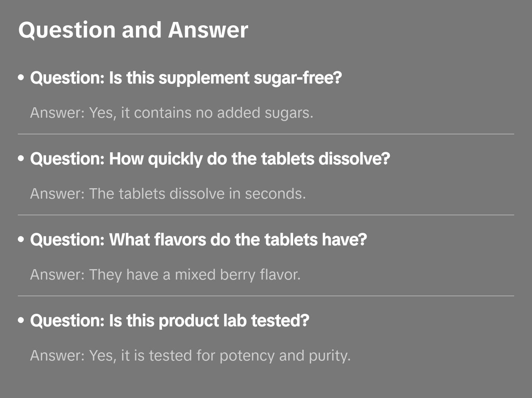Viewport: 532px width, 398px height.
Task: Select the 'The tablets dissolve in seconds.' text
Action: click(x=197, y=194)
